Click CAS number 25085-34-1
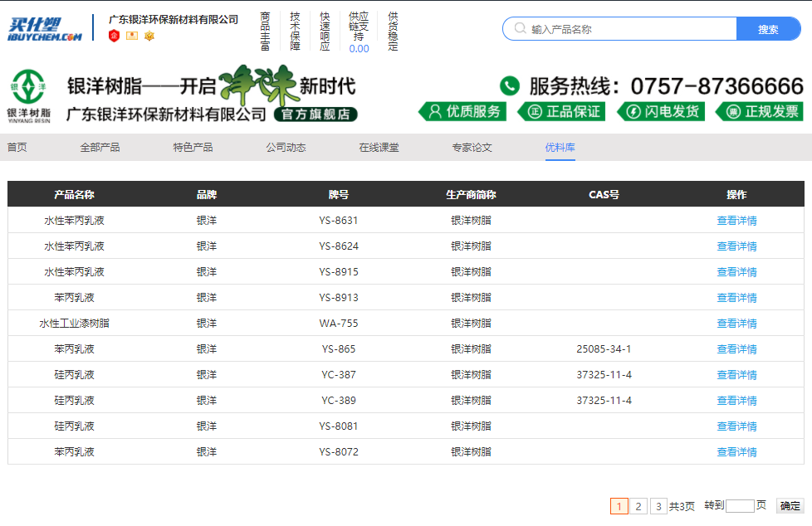812x526 pixels. (604, 349)
